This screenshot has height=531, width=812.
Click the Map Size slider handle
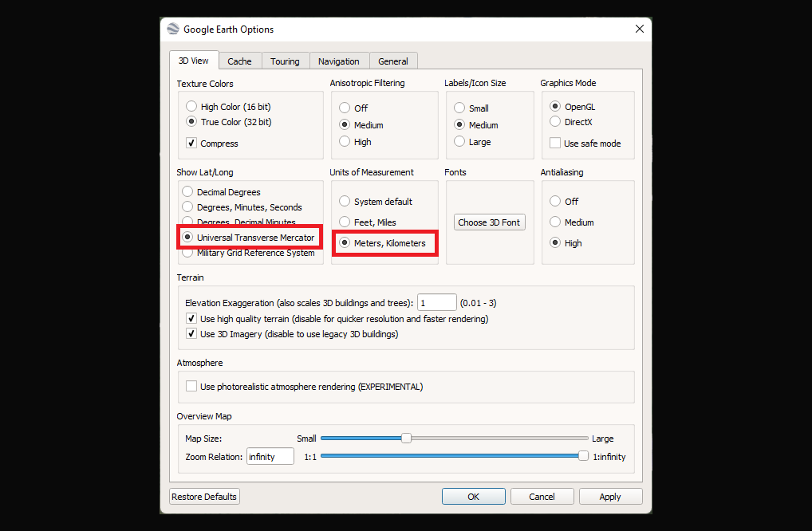pyautogui.click(x=407, y=439)
